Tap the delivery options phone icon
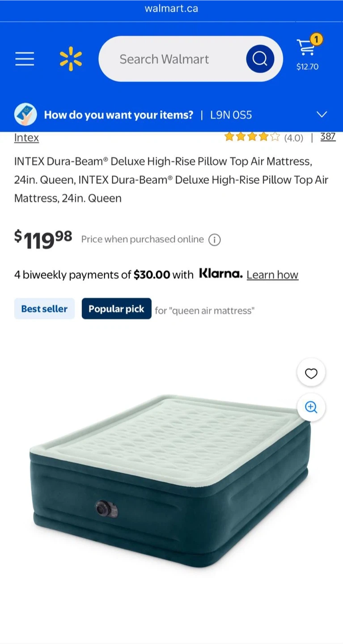 pyautogui.click(x=25, y=115)
